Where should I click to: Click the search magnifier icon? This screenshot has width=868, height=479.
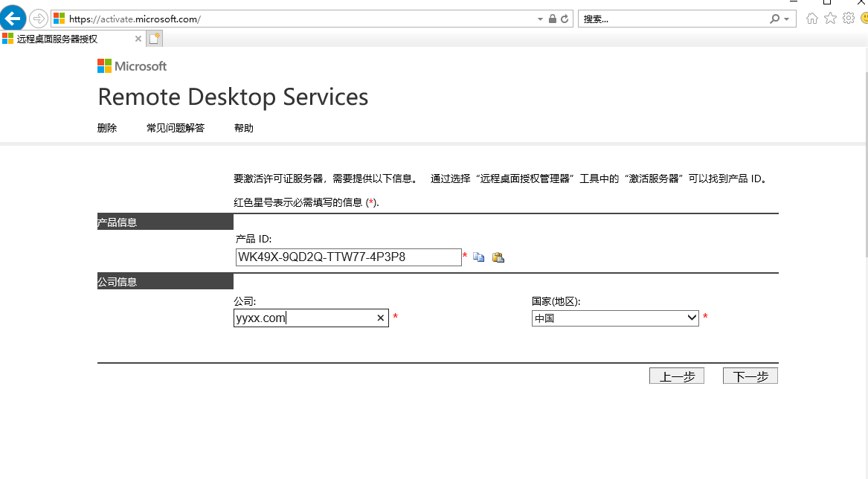(774, 19)
